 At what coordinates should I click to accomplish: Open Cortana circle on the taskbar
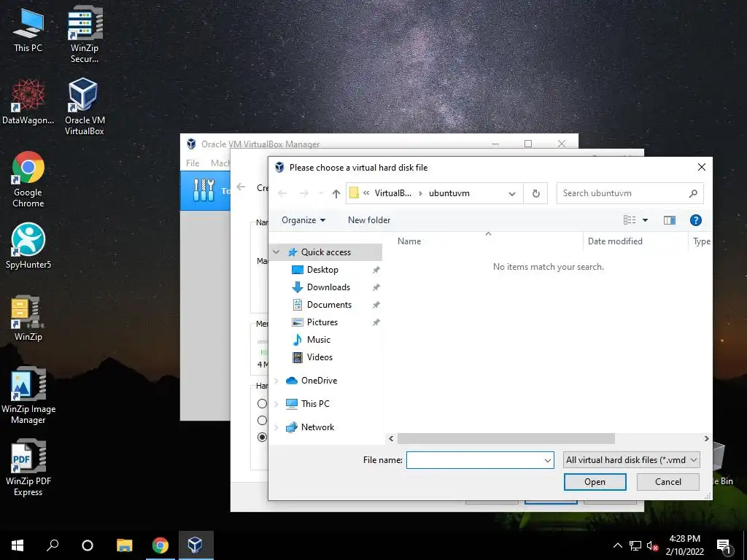pyautogui.click(x=88, y=545)
